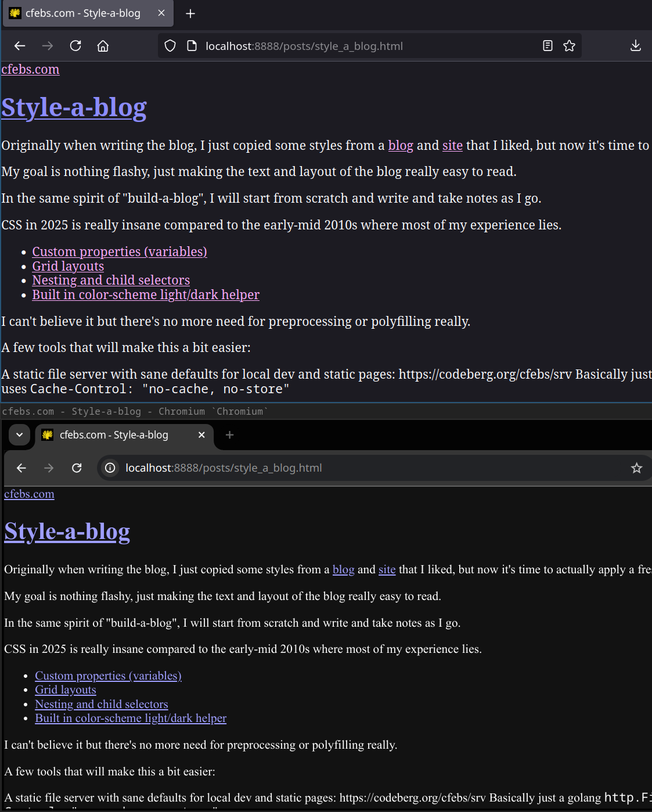The width and height of the screenshot is (652, 812).
Task: Reload the page in Chromium
Action: click(x=77, y=468)
